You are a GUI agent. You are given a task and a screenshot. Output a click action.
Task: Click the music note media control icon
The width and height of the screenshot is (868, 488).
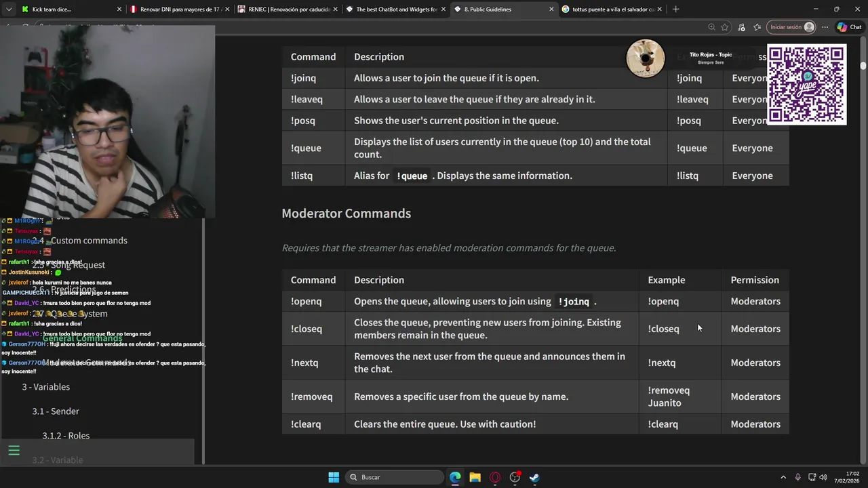(x=741, y=27)
